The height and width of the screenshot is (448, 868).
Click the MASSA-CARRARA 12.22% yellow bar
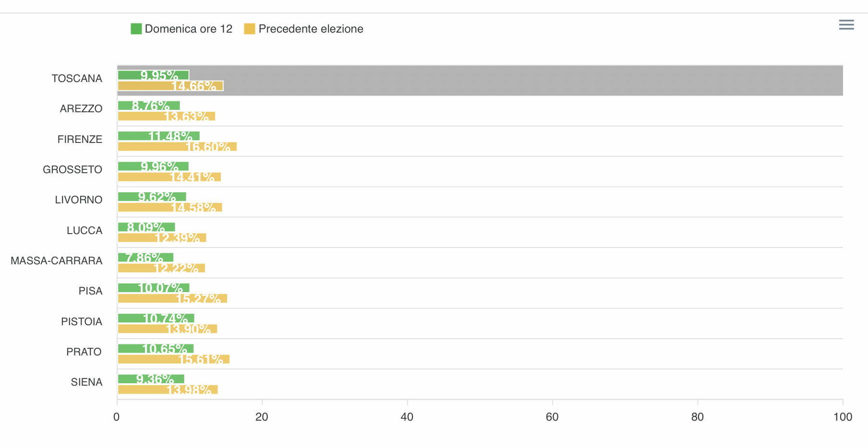pos(161,268)
